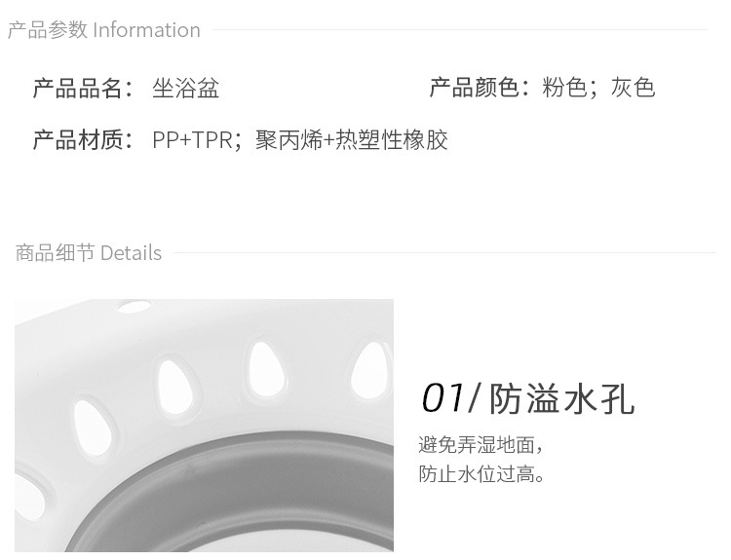
Task: Click the horizontal divider beside Information heading
Action: click(x=460, y=30)
